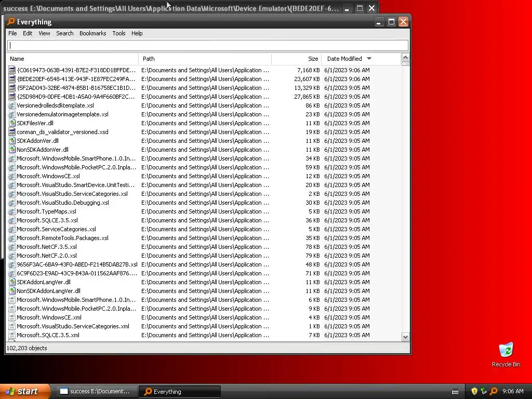Open the Edit menu
This screenshot has width=532, height=399.
pos(28,33)
